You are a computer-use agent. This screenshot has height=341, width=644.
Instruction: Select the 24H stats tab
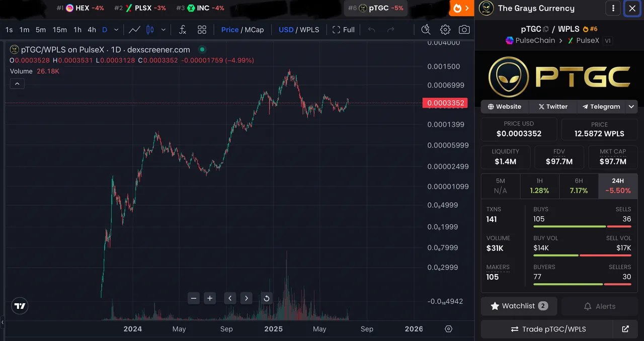[618, 186]
